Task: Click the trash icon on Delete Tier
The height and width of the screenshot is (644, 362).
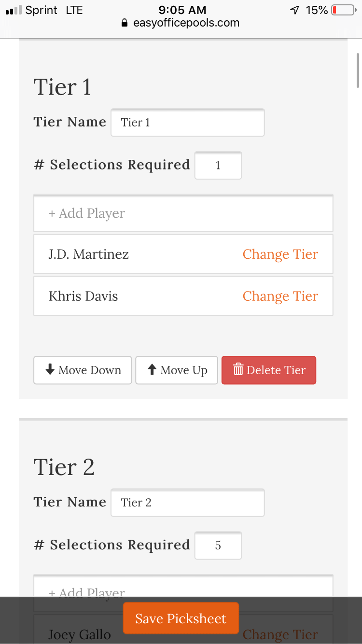Action: 238,370
